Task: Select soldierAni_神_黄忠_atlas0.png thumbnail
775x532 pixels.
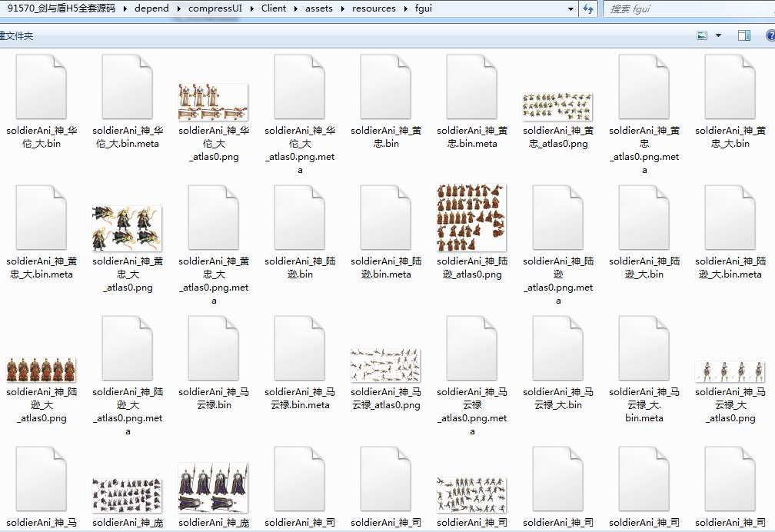Action: click(x=557, y=106)
